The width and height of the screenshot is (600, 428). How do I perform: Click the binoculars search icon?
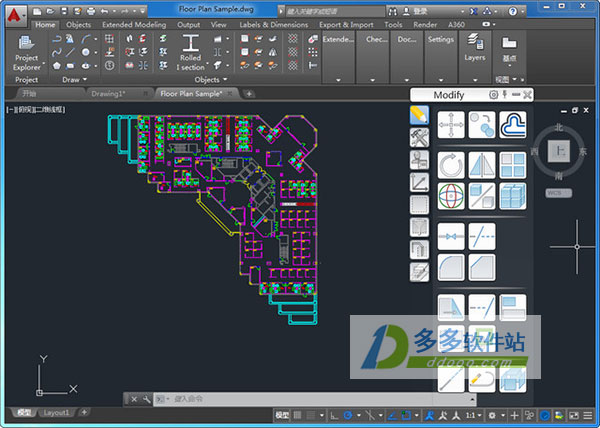pos(393,11)
